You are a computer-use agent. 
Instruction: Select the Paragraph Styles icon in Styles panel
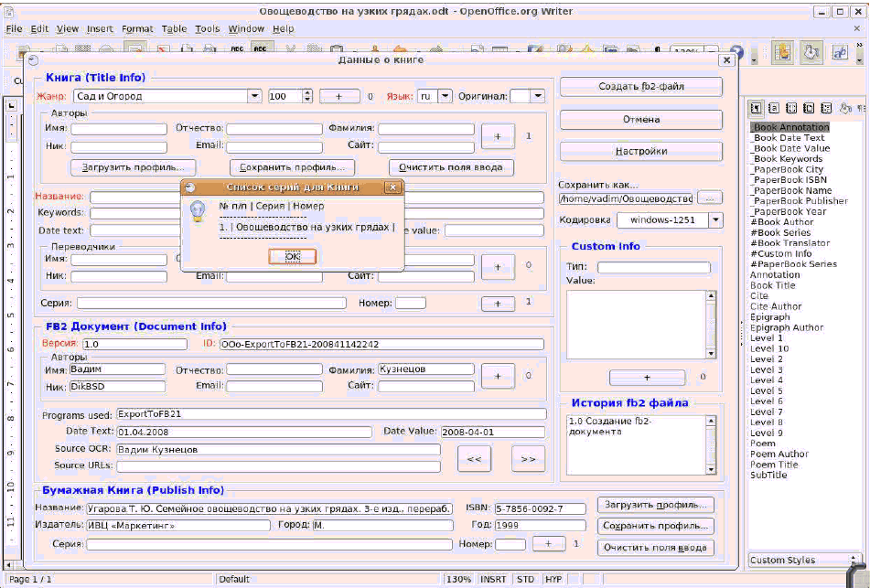click(756, 108)
